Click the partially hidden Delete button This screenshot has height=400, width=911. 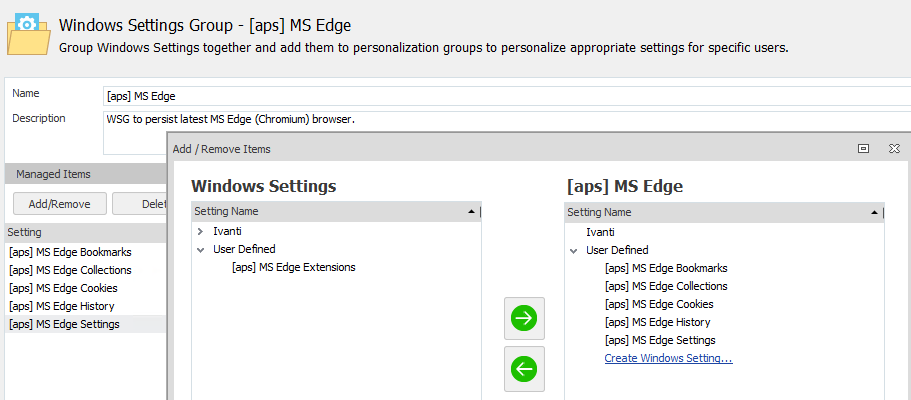pos(139,203)
